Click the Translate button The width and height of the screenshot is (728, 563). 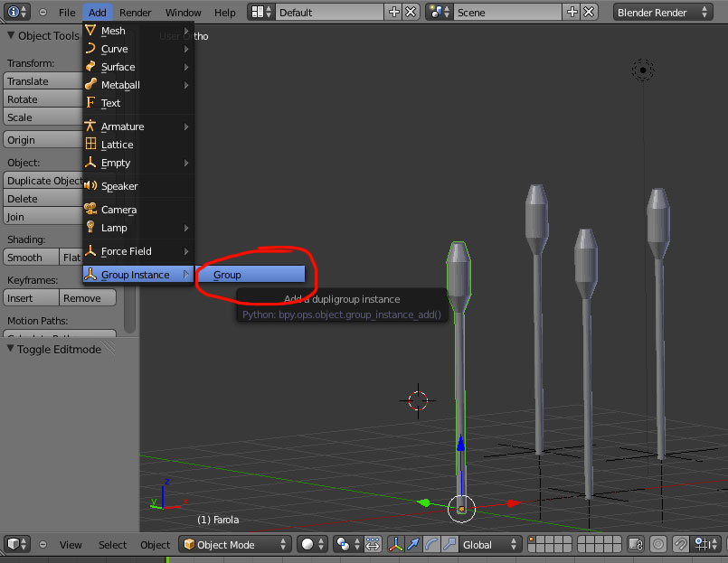[43, 80]
